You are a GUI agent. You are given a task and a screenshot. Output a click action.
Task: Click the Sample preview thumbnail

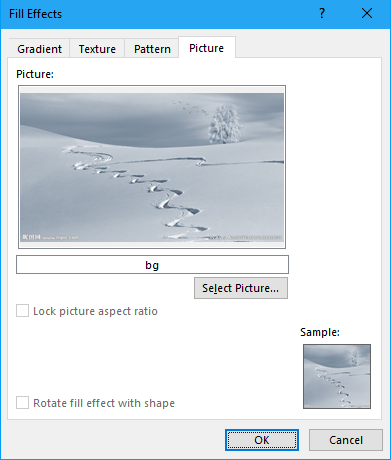coord(337,376)
